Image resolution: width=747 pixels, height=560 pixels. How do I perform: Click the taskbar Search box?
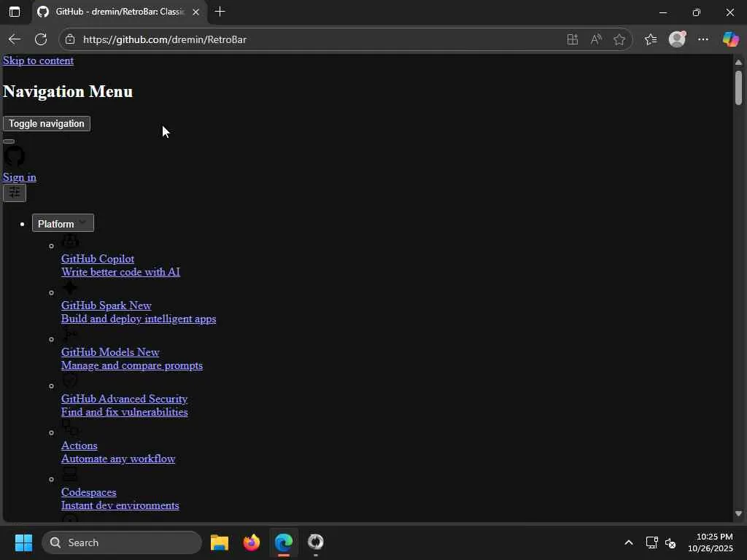(x=122, y=542)
